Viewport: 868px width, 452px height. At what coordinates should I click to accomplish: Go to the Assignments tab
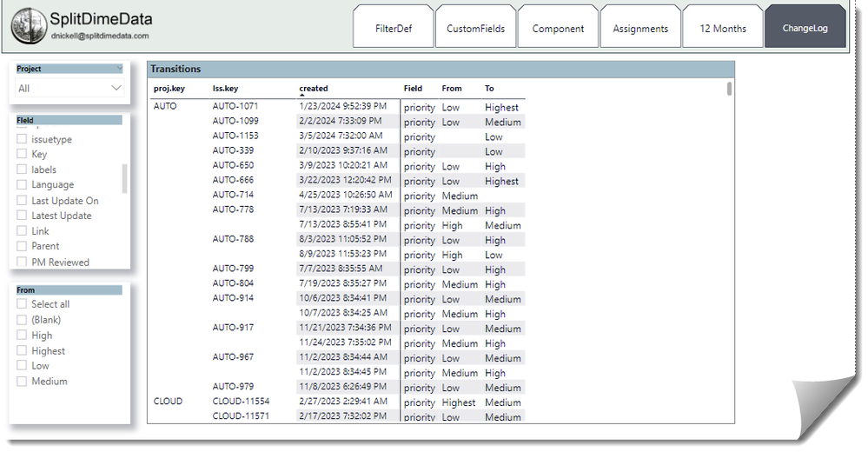pos(640,28)
